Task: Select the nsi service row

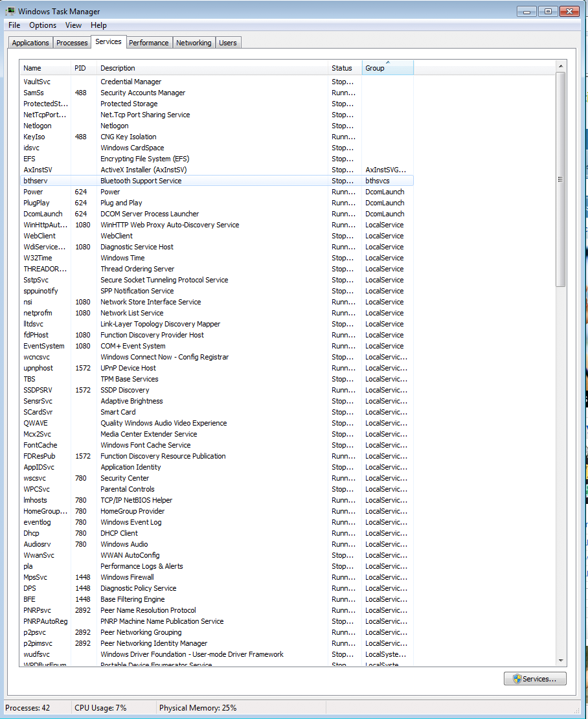Action: pyautogui.click(x=217, y=302)
